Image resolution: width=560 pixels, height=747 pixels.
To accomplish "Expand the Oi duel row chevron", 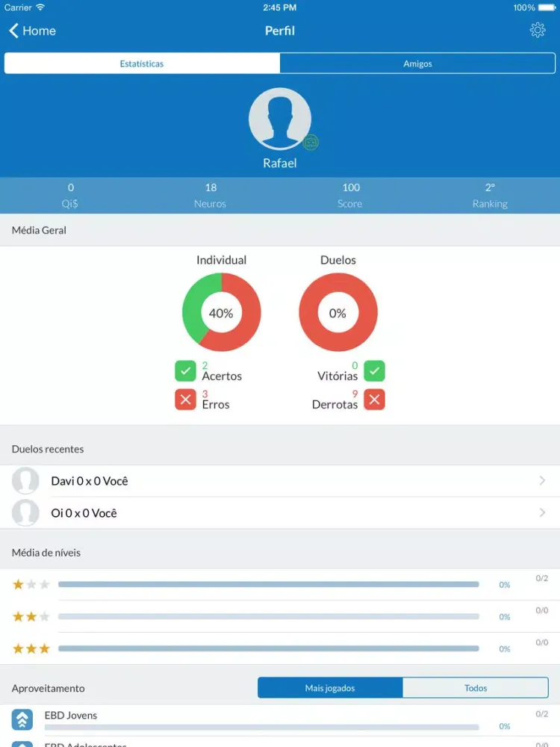I will [x=542, y=512].
